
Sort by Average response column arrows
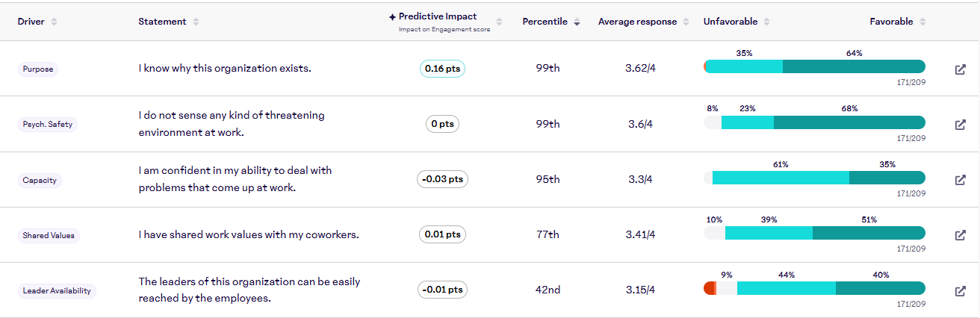coord(685,22)
